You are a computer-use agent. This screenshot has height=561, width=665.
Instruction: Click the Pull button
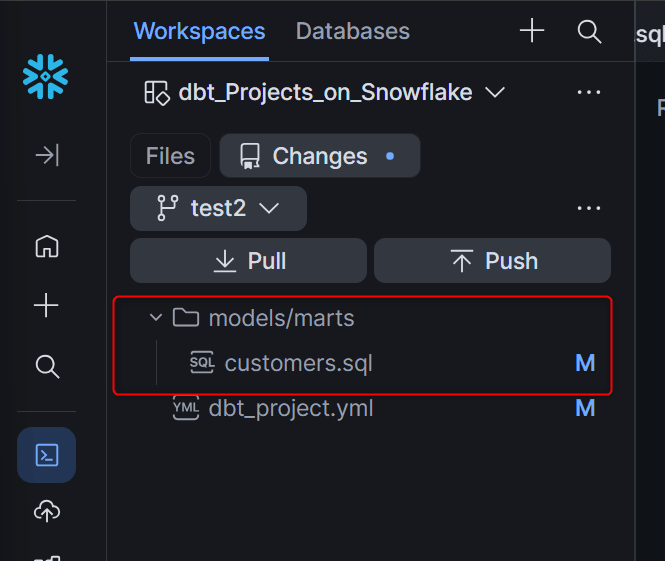[x=249, y=260]
